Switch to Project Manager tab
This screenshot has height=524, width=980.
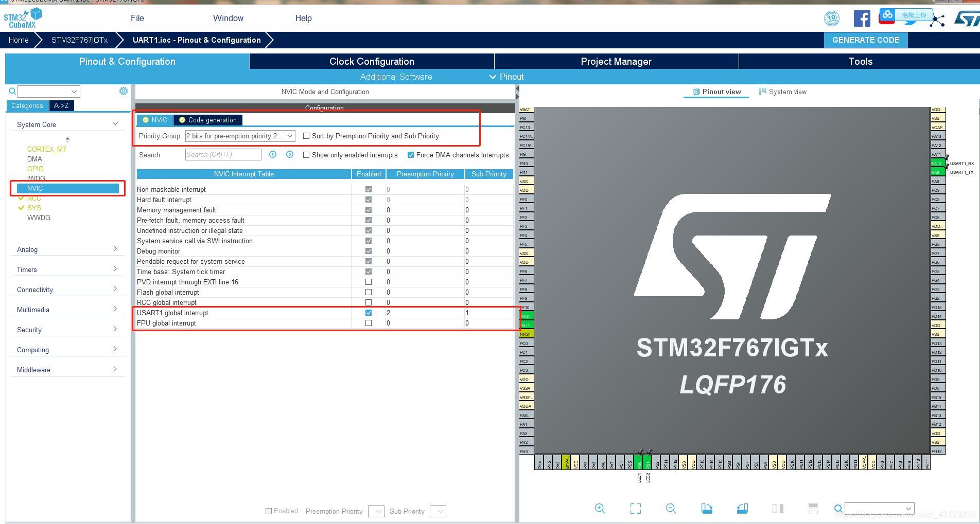coord(616,61)
